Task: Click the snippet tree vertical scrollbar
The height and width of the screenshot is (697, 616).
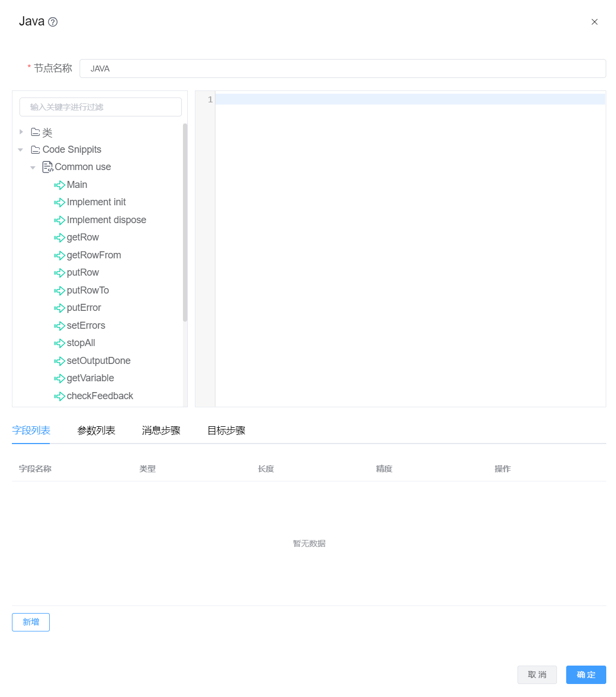Action: coord(185,222)
